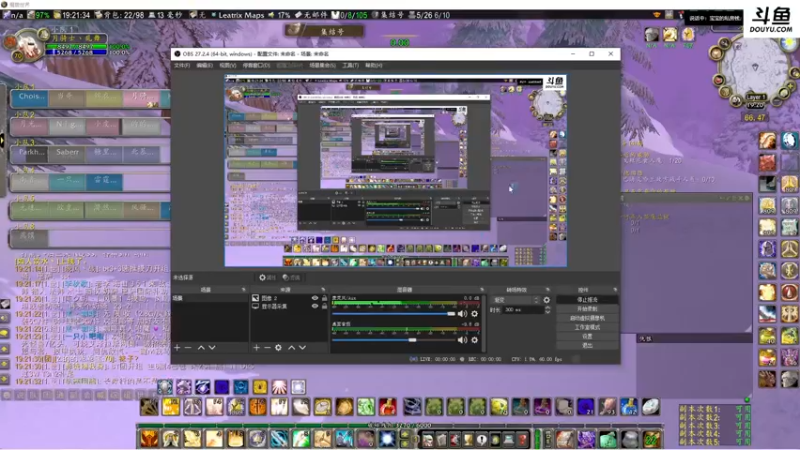Add a new source with the plus icon
The height and width of the screenshot is (450, 800).
click(x=256, y=347)
